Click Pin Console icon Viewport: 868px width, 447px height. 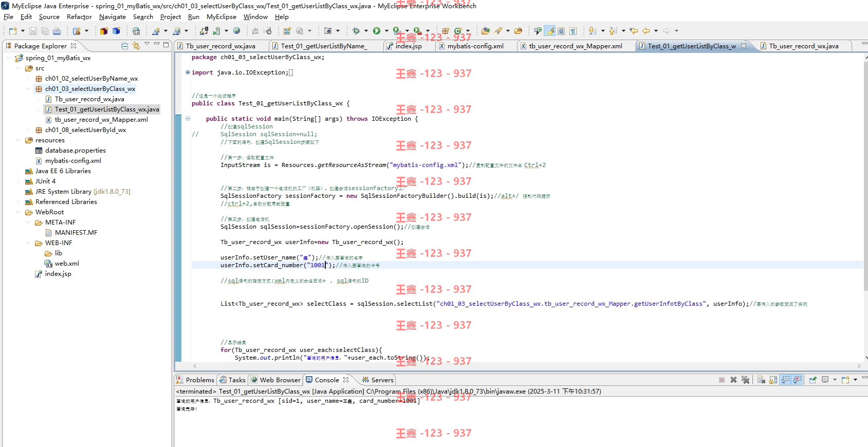coord(812,380)
